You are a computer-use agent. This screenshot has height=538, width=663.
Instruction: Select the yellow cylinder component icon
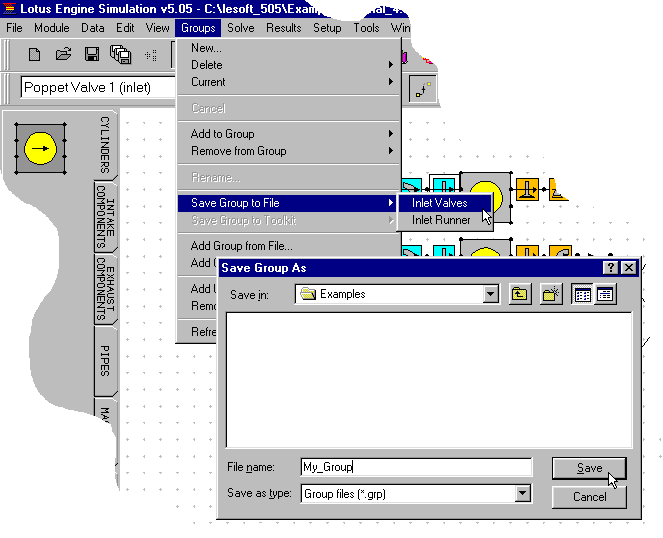[x=40, y=148]
